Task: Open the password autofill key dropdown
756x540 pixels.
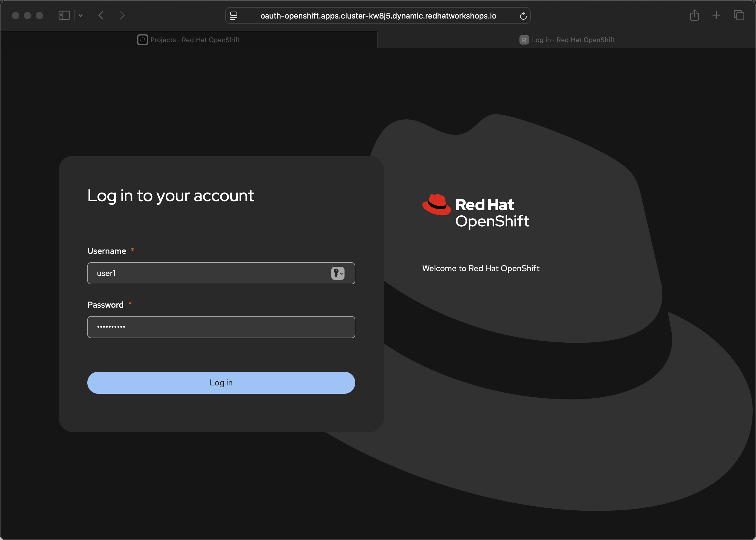Action: (x=338, y=273)
